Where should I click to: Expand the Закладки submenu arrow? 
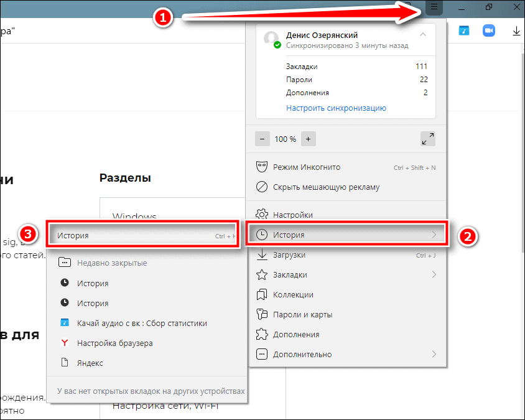(x=434, y=274)
